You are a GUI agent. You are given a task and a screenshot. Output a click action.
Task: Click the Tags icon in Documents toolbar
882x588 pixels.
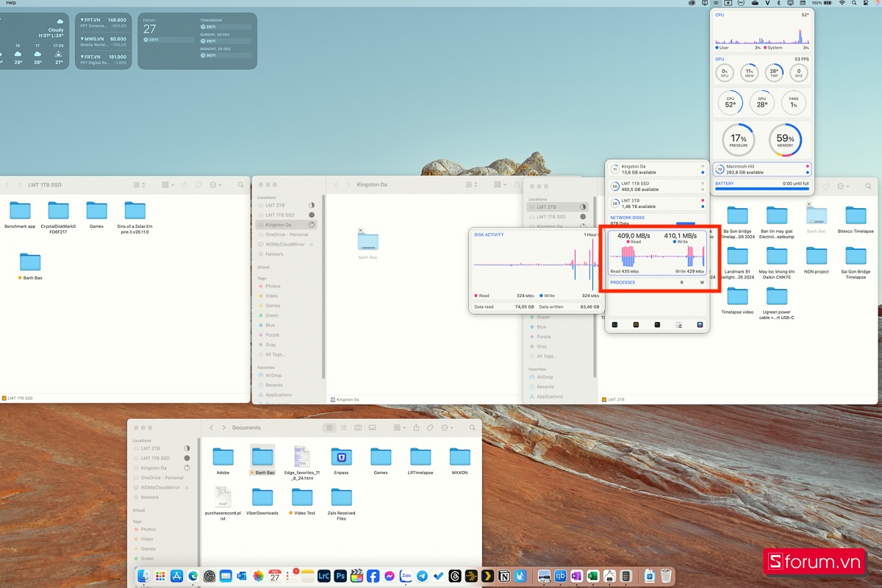[430, 427]
